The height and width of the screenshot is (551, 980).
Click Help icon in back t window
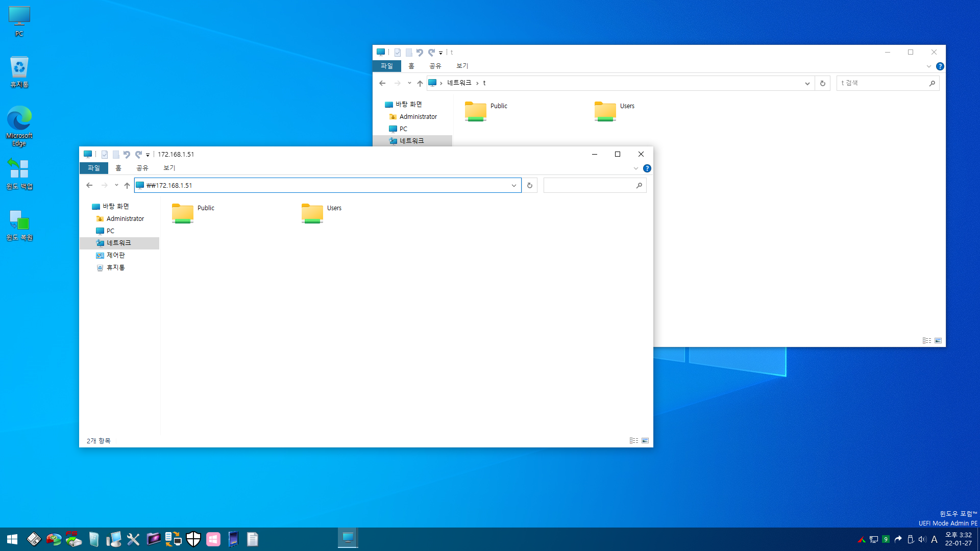pos(940,66)
